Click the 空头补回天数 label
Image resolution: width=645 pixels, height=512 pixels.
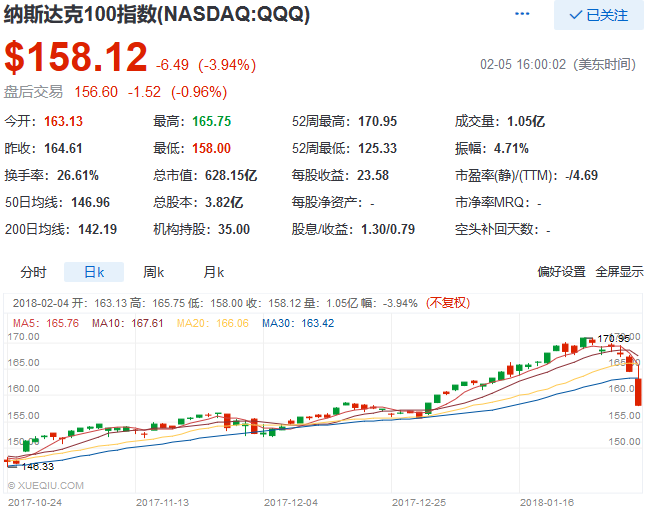click(497, 229)
